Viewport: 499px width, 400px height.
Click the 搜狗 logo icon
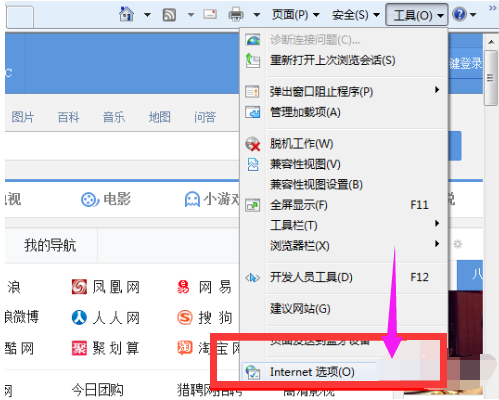coord(185,318)
